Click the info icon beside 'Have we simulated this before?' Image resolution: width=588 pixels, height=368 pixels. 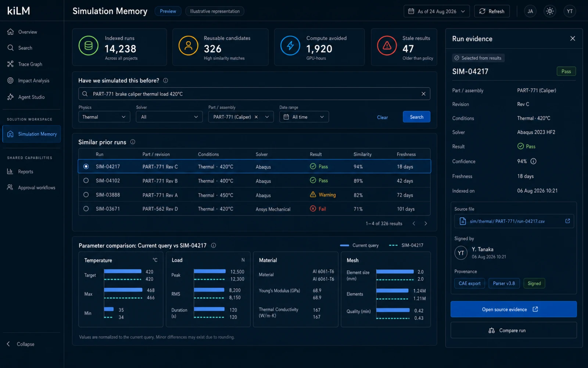pos(166,81)
